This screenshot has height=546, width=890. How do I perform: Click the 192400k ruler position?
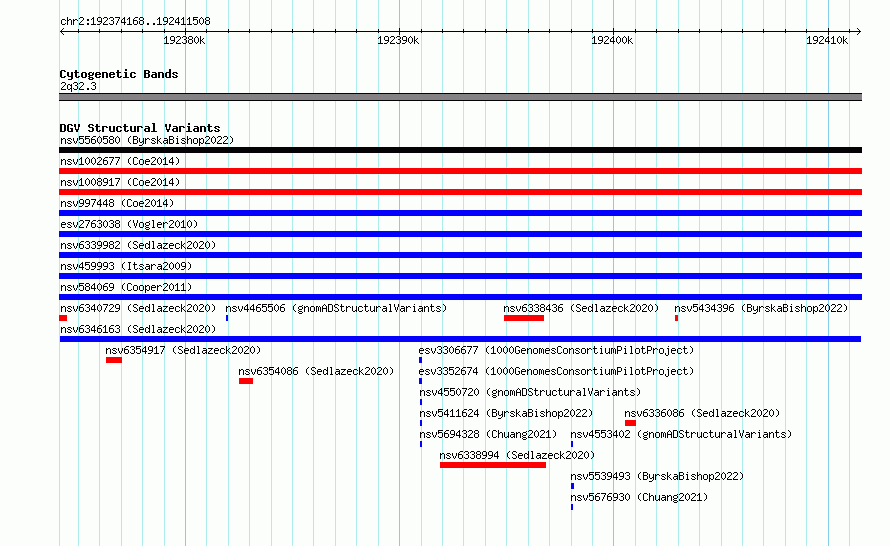(612, 40)
